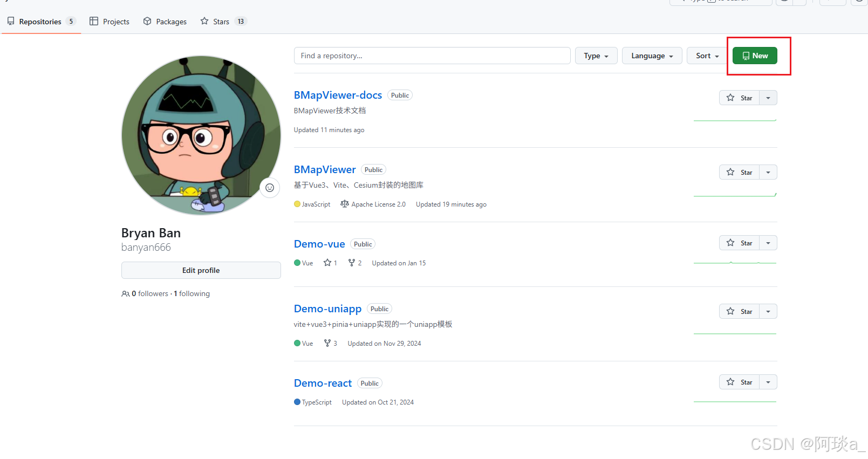Click 'Updated 19 minutes ago' text

pos(451,204)
